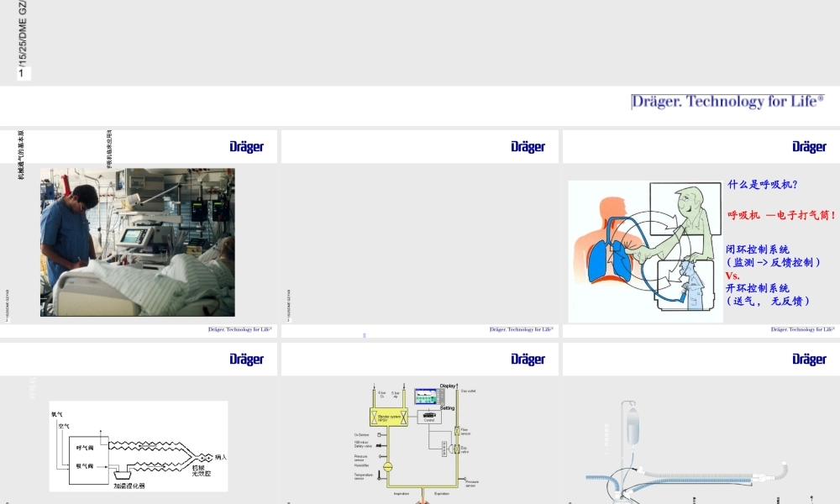Open the ICU nurse photo slide
840x504 pixels.
pyautogui.click(x=138, y=242)
